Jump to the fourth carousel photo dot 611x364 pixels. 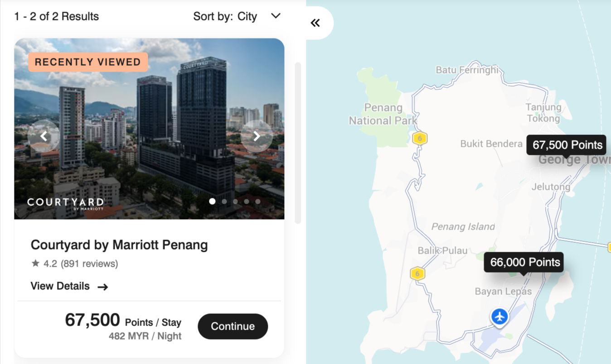point(247,201)
